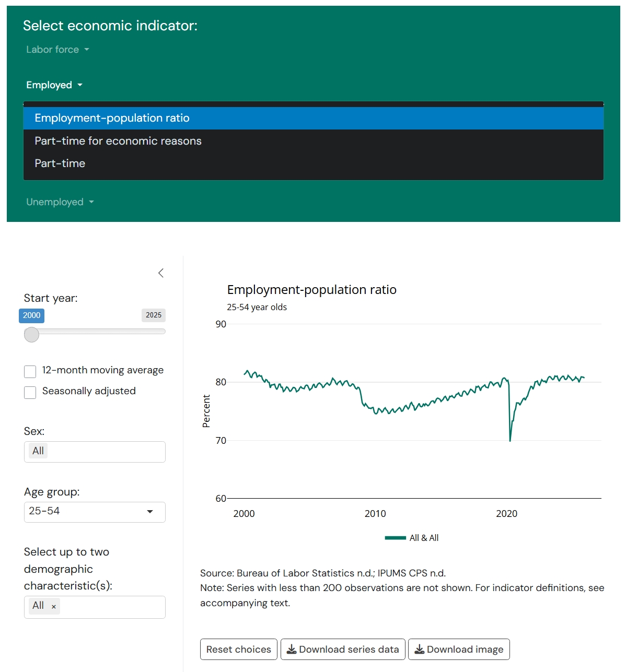The width and height of the screenshot is (626, 672).
Task: Enable the 12-month moving average checkbox
Action: (30, 371)
